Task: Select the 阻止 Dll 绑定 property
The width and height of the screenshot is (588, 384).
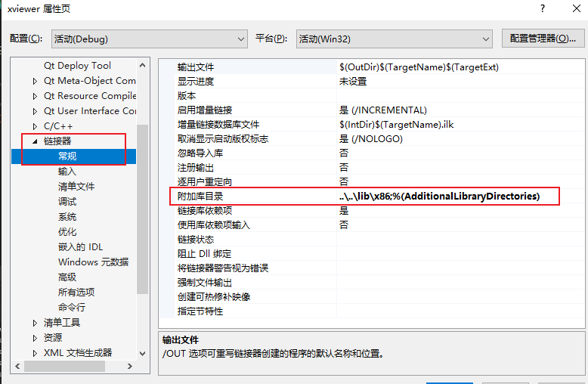Action: point(371,253)
